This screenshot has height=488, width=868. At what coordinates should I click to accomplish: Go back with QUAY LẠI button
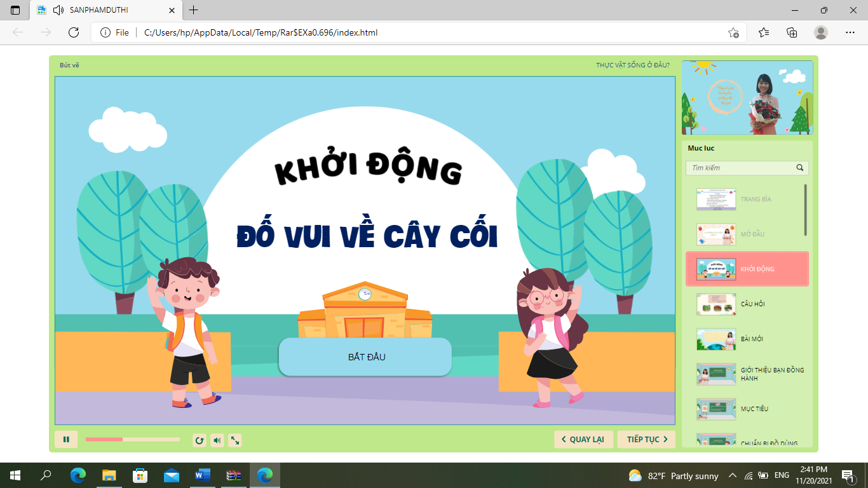(583, 440)
